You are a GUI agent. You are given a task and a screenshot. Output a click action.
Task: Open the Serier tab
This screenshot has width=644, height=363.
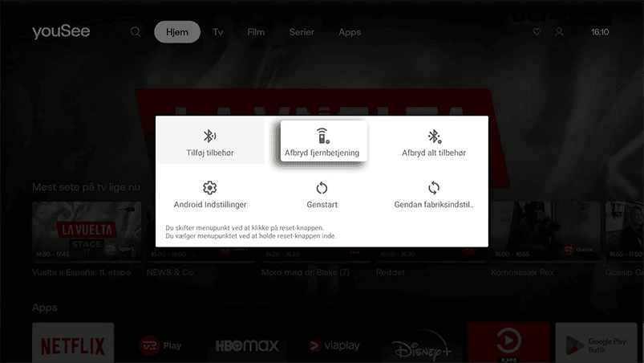pyautogui.click(x=302, y=32)
